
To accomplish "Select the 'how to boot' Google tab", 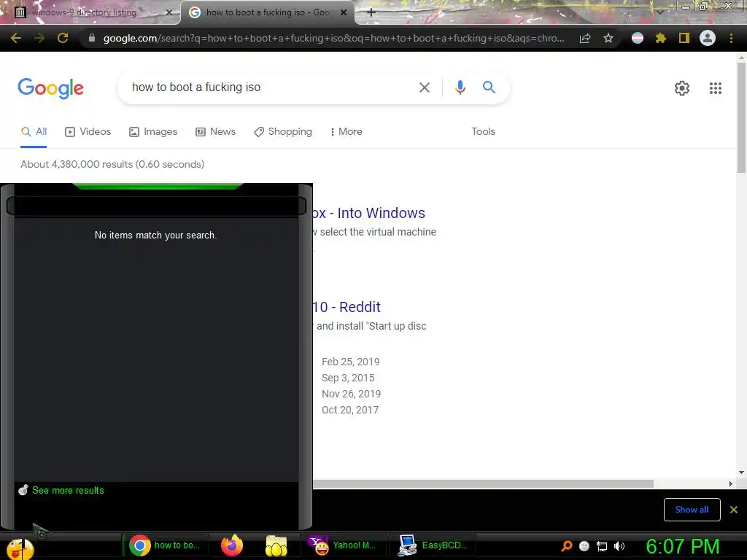I will 268,12.
